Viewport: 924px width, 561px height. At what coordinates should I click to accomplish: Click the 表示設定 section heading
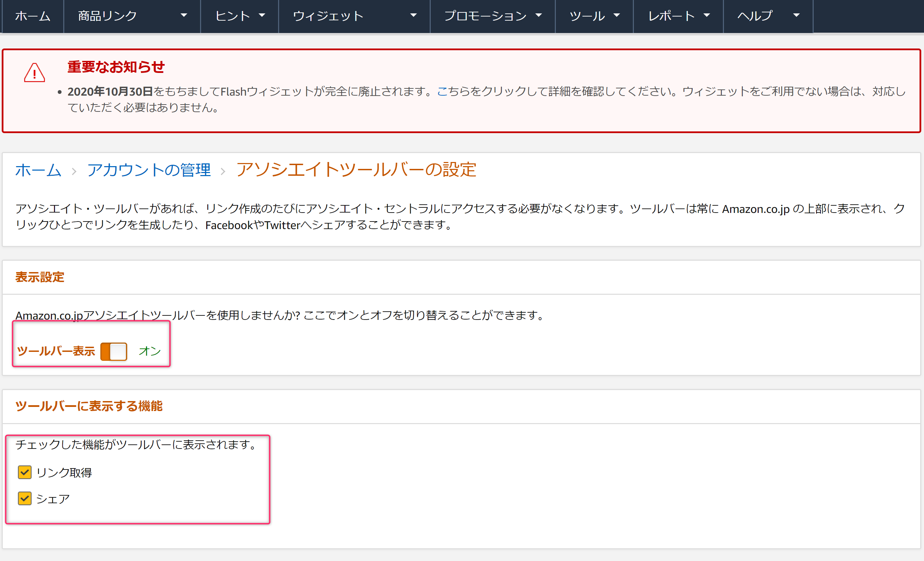(x=40, y=277)
